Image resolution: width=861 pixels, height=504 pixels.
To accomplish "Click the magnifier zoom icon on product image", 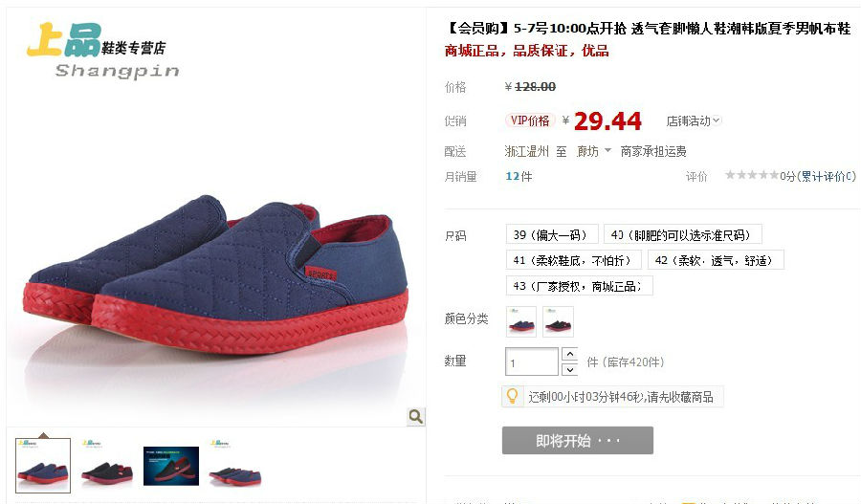I will click(416, 417).
